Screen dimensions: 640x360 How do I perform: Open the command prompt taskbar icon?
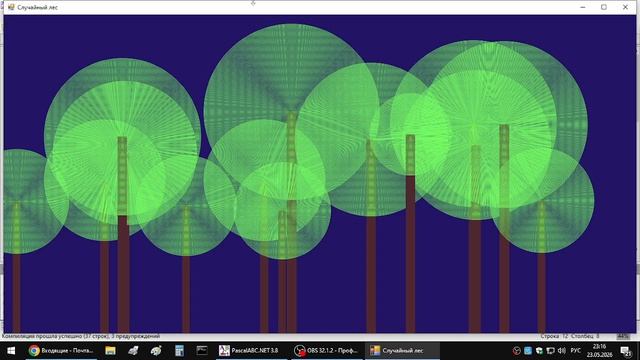[202, 351]
